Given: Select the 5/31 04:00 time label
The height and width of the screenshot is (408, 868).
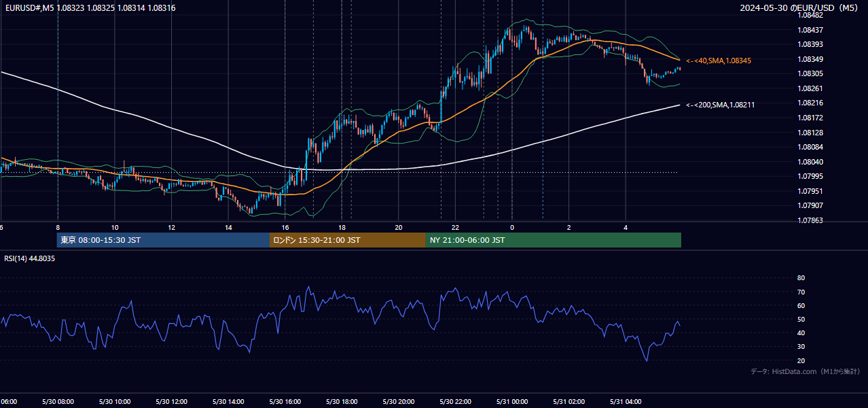Looking at the screenshot, I should click(626, 402).
